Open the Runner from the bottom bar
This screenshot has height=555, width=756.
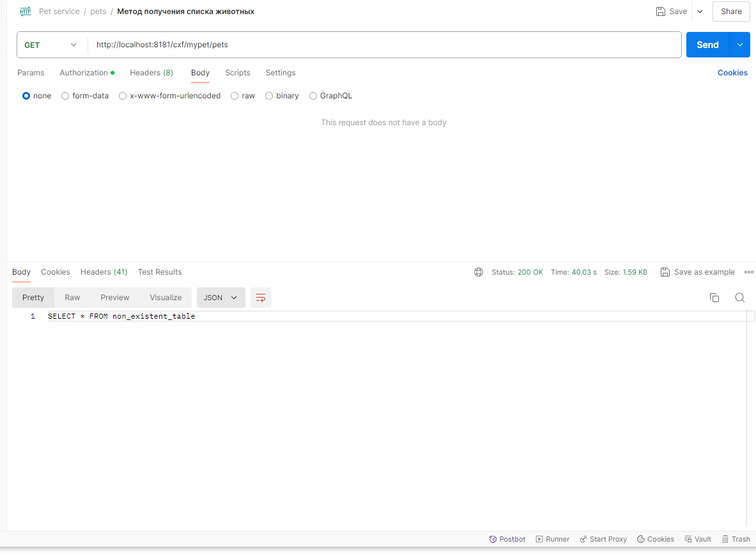click(x=552, y=539)
